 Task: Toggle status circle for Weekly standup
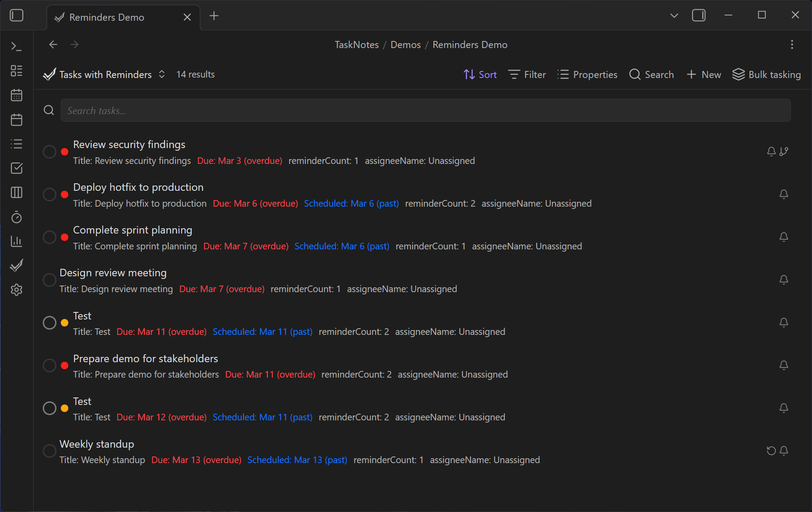click(x=49, y=451)
